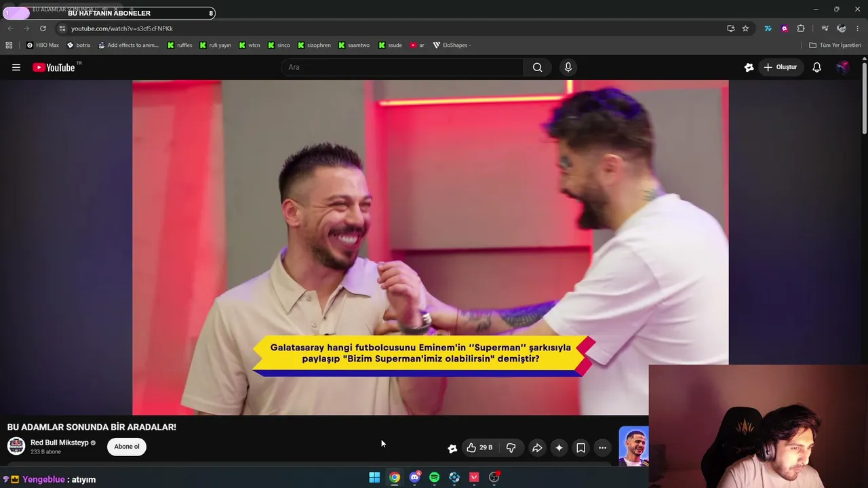View site information icon beside the URL
Viewport: 868px width, 488px height.
(x=62, y=28)
